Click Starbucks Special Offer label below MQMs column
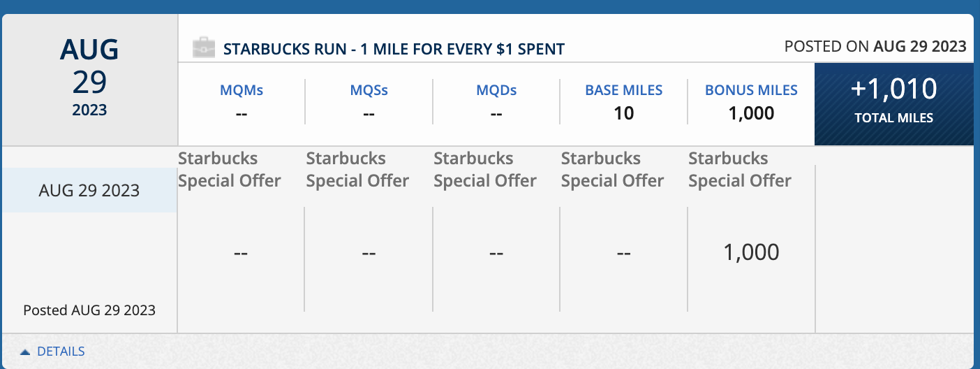Image resolution: width=980 pixels, height=369 pixels. pos(230,170)
